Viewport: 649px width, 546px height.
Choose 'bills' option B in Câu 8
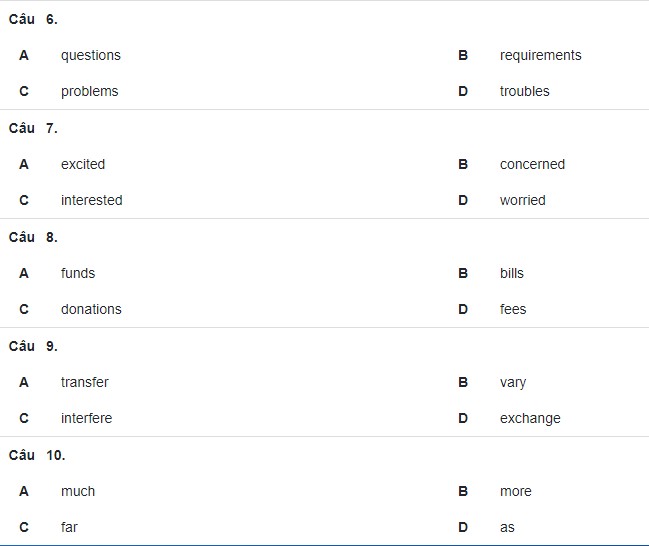pos(512,273)
